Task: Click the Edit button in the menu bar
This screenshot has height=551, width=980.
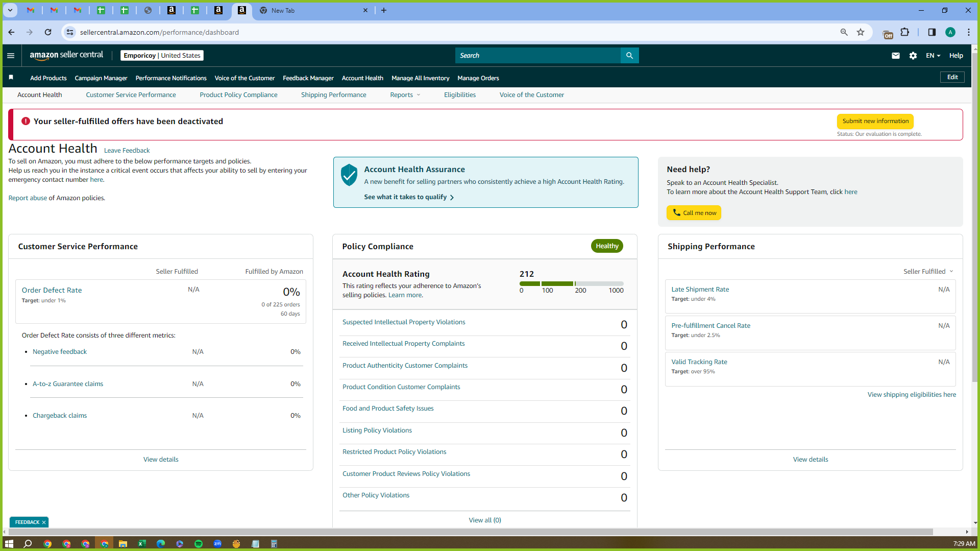Action: [x=952, y=77]
